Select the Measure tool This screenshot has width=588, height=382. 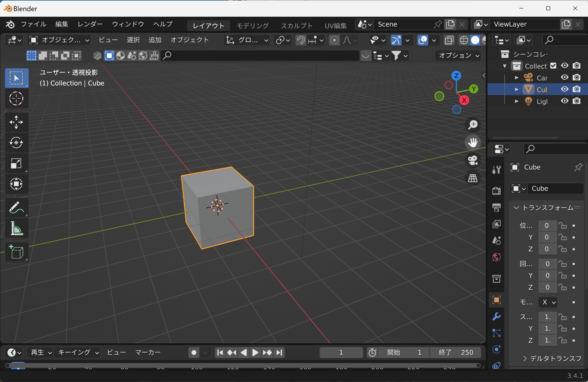click(x=16, y=228)
